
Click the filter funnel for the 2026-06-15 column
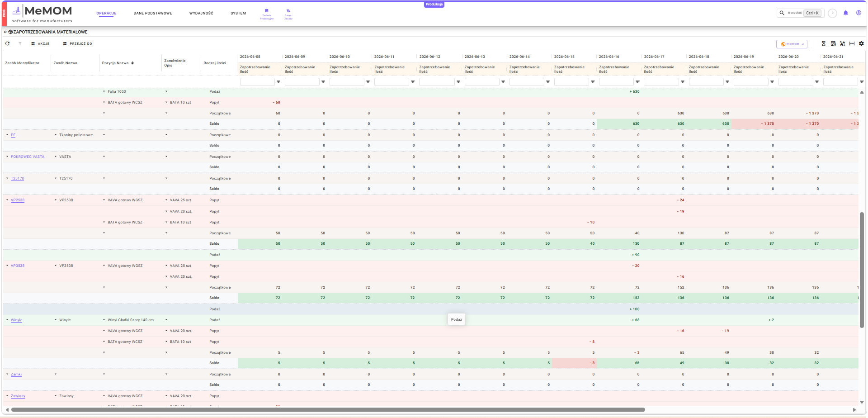point(593,82)
